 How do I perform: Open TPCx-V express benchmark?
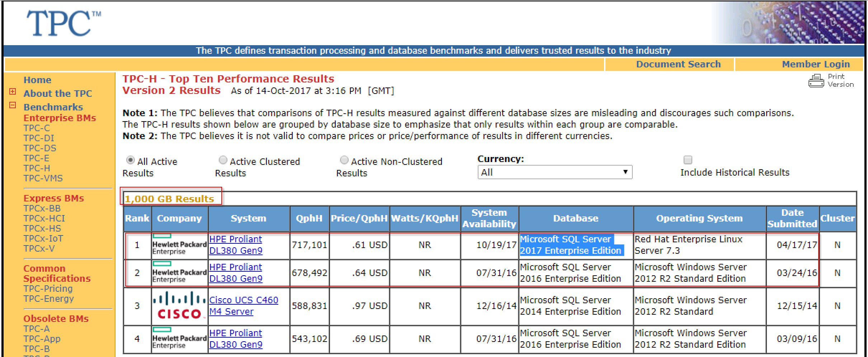39,249
